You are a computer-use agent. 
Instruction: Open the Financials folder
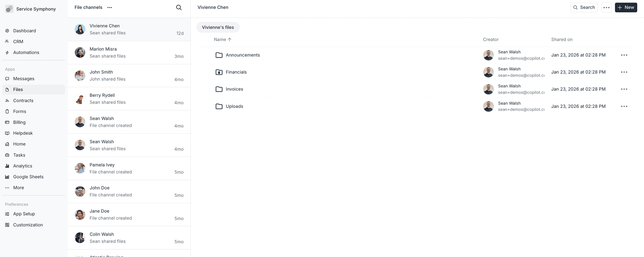[x=236, y=72]
